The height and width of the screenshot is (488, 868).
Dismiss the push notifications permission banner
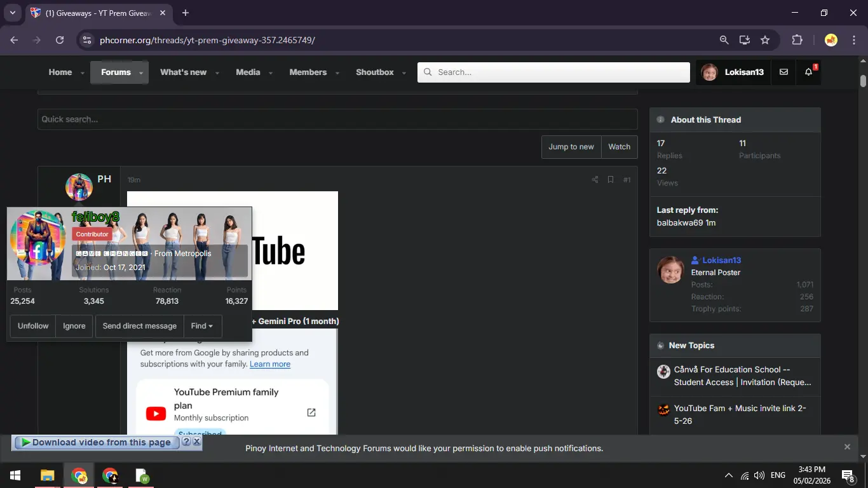pyautogui.click(x=847, y=447)
